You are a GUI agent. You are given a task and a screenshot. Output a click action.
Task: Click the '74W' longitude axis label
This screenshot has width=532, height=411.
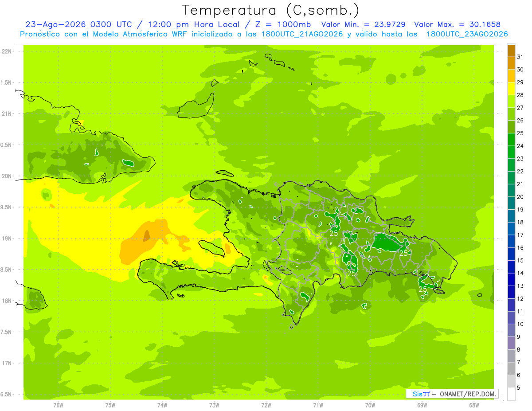[162, 405]
